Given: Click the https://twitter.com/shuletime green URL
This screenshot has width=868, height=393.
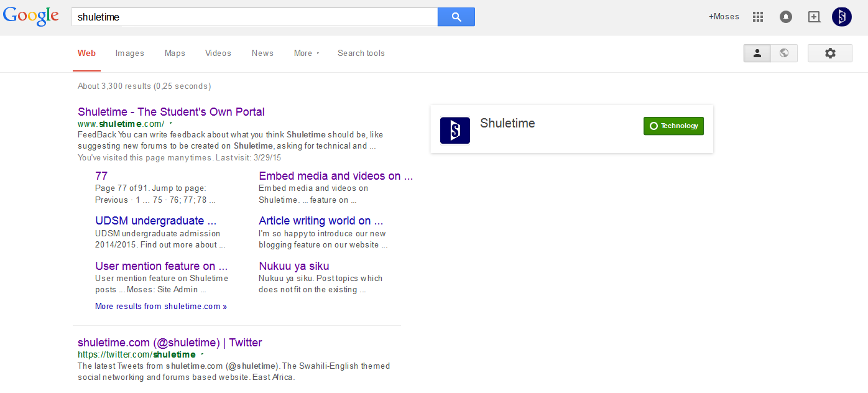Looking at the screenshot, I should pos(137,354).
